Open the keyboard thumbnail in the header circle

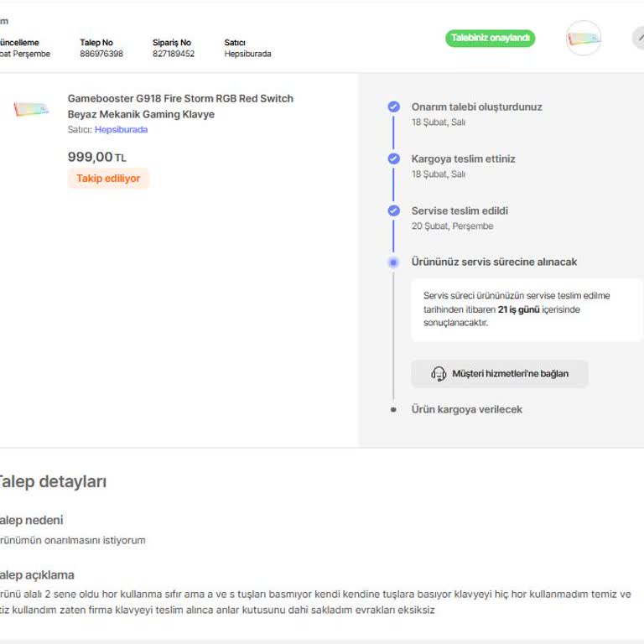(x=584, y=39)
